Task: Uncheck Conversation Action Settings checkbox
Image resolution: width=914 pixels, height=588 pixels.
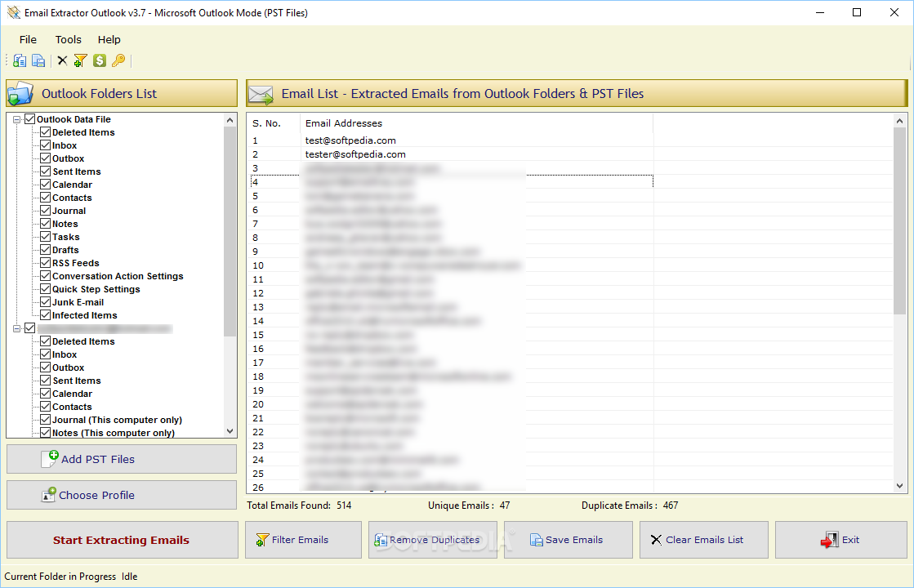Action: pyautogui.click(x=45, y=276)
